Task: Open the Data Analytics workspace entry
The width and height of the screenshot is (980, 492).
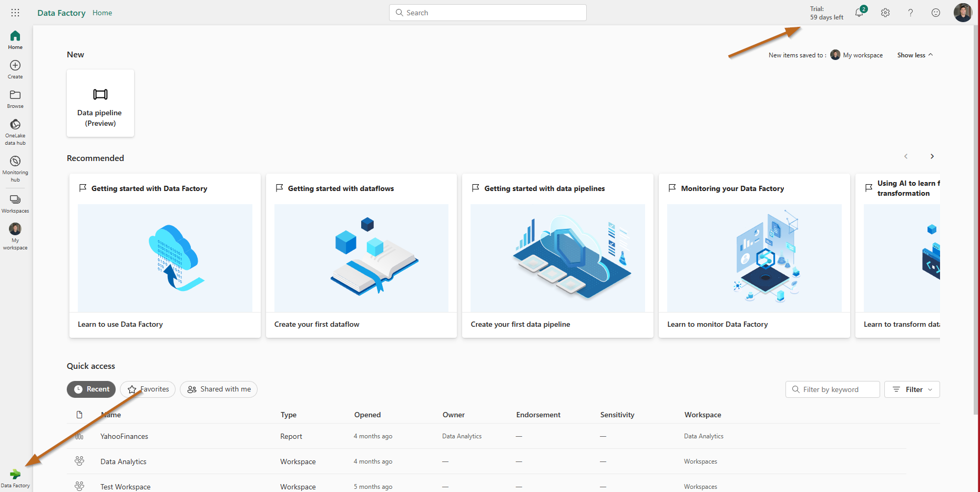Action: pos(124,461)
